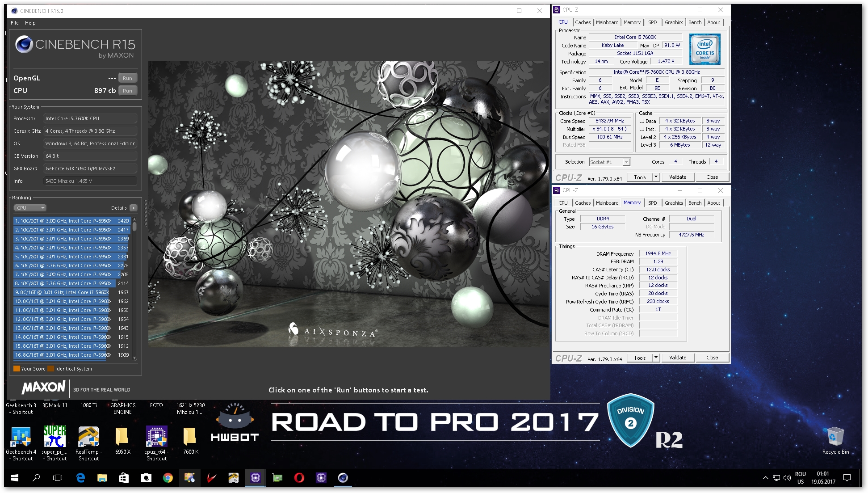Open Windows Store from taskbar
This screenshot has width=868, height=493.
coord(124,478)
